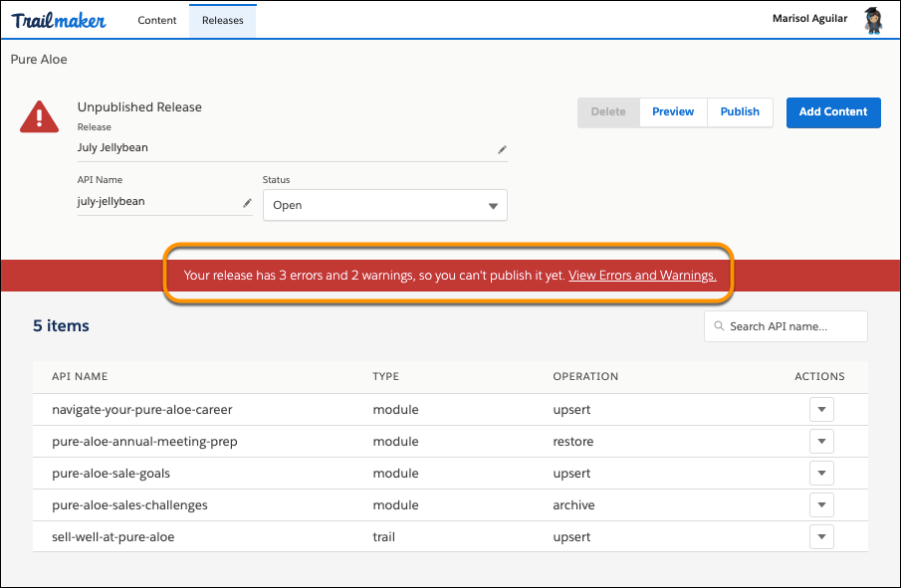This screenshot has height=588, width=901.
Task: Click the Marisol Aguilar user name
Action: tap(809, 18)
